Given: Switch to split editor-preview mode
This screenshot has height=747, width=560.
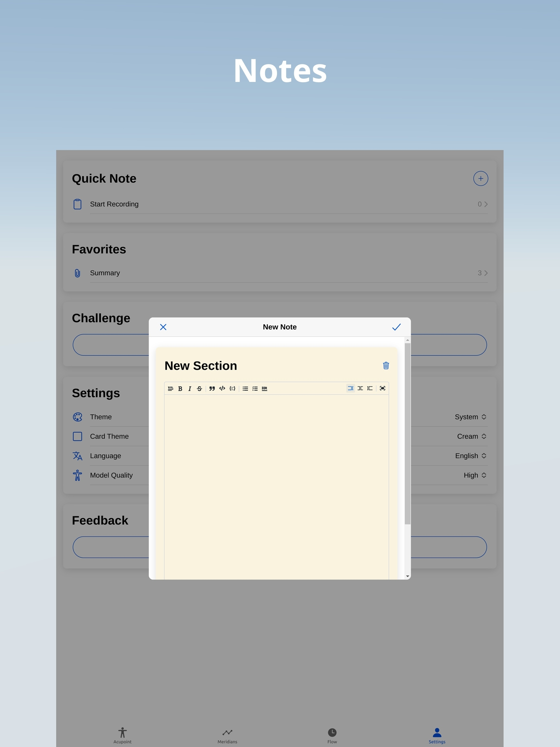Looking at the screenshot, I should point(360,388).
